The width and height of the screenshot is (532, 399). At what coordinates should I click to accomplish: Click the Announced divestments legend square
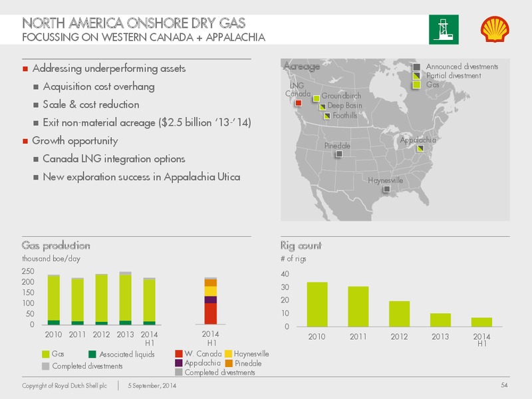417,67
